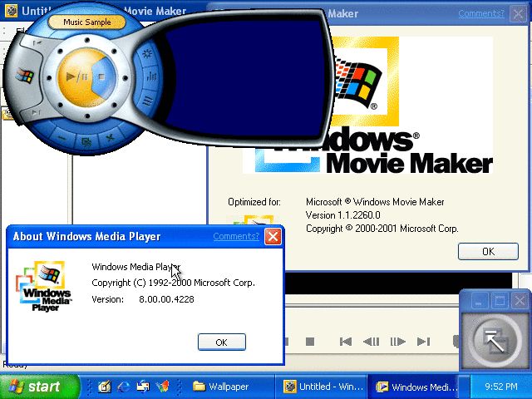Switch to Untitled - Win... taskbar button
Viewport: 532px width, 399px height.
point(323,387)
